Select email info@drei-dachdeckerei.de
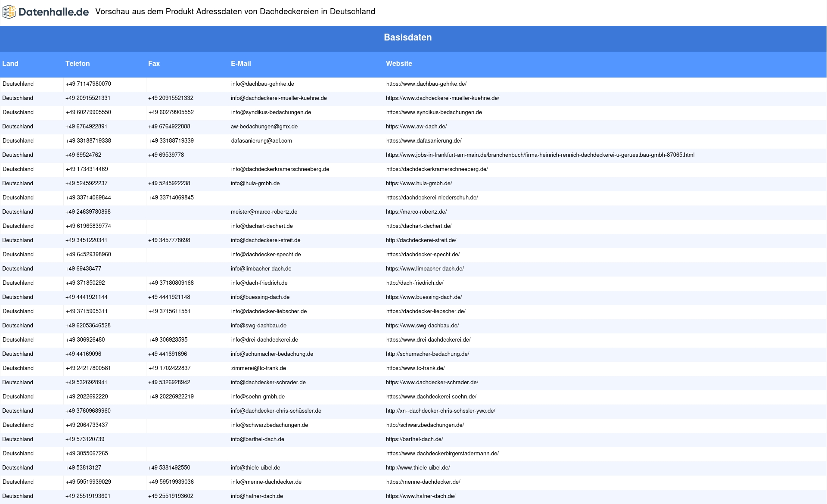The width and height of the screenshot is (827, 504). click(264, 340)
